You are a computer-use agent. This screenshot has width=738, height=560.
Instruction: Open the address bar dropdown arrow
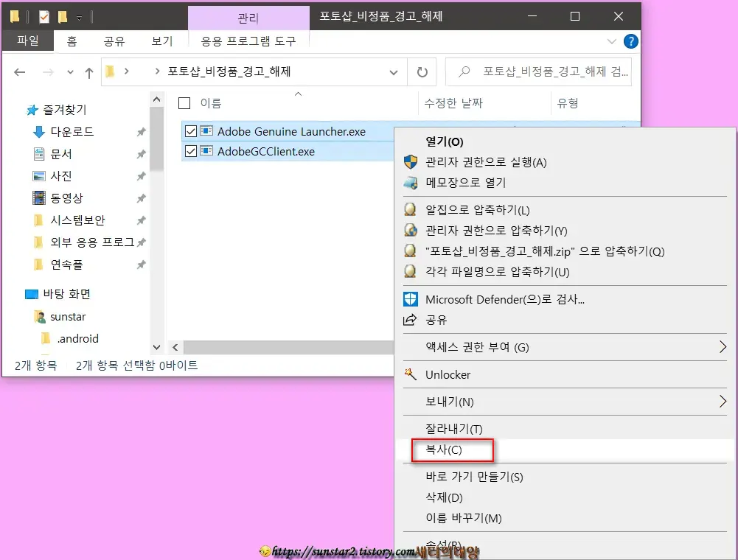(393, 72)
